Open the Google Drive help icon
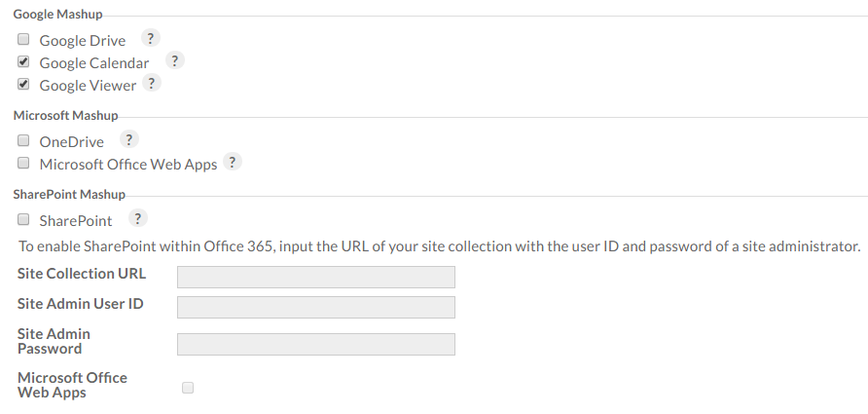Screen dimensions: 868x414 [x=150, y=39]
